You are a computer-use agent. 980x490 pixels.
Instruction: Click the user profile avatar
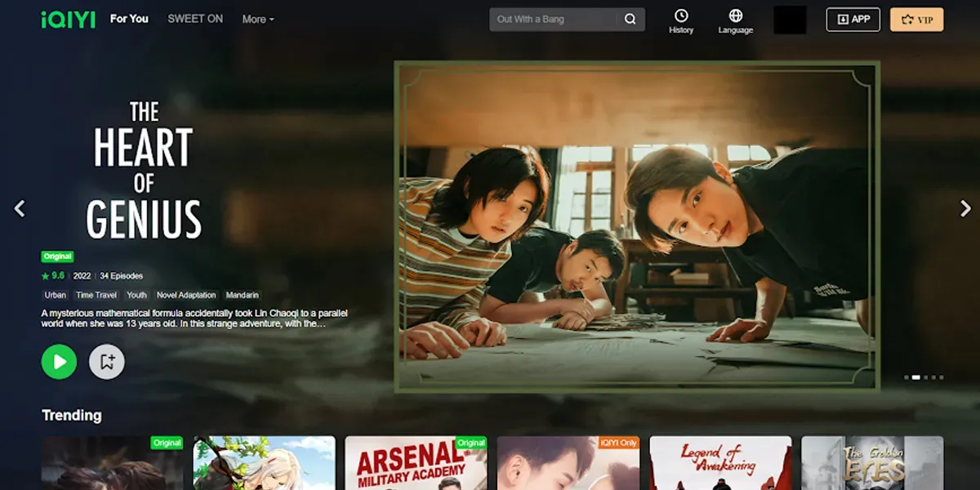(790, 20)
